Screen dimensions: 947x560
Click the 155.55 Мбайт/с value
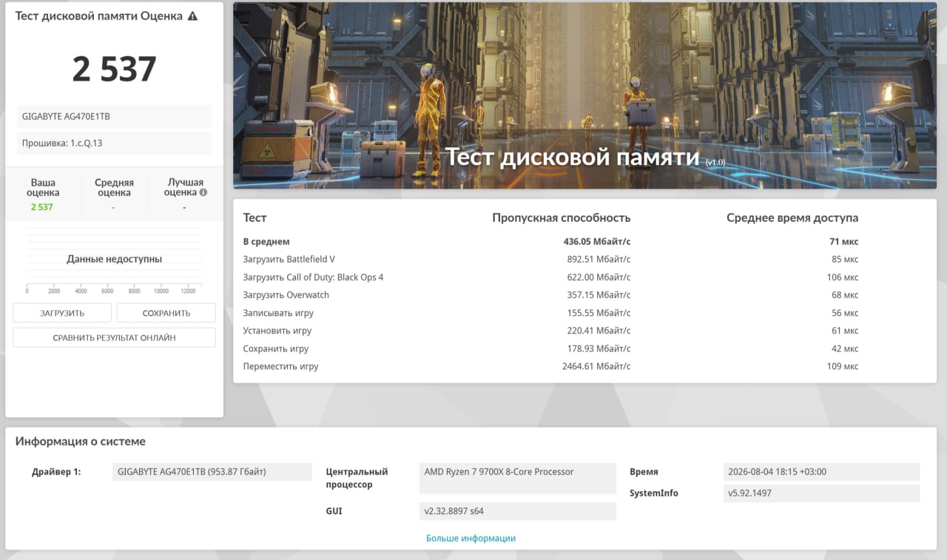(599, 313)
